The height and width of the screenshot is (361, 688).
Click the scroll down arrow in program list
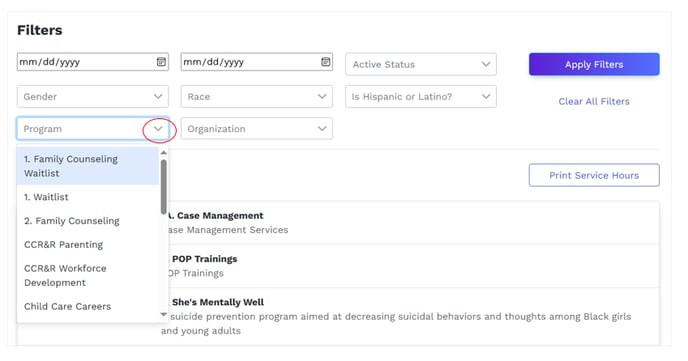coord(164,314)
